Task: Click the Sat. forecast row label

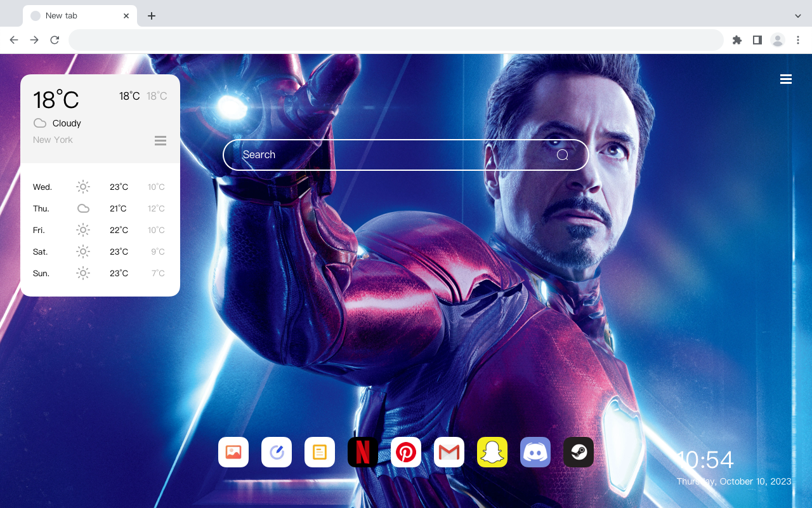Action: [x=41, y=252]
